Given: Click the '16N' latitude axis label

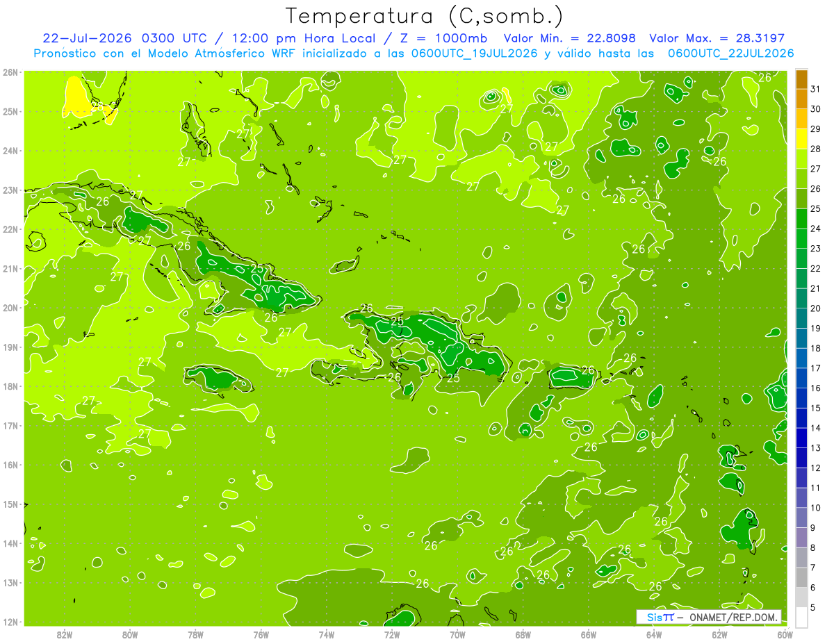Looking at the screenshot, I should (x=10, y=465).
